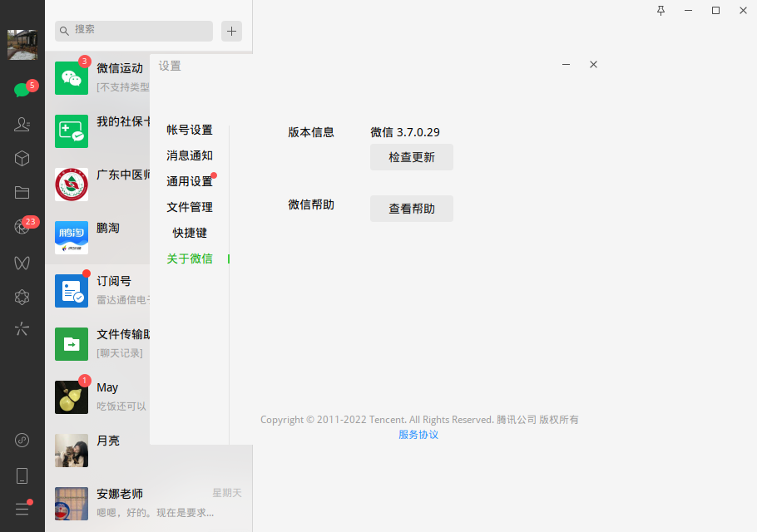Close the 设置 dialog
This screenshot has height=532, width=757.
(593, 65)
